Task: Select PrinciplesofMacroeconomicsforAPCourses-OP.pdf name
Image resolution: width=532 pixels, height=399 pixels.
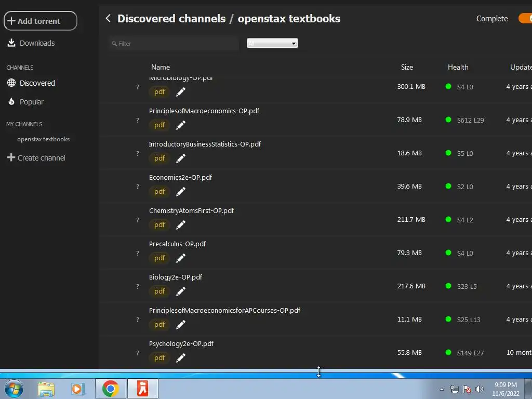Action: pyautogui.click(x=224, y=311)
